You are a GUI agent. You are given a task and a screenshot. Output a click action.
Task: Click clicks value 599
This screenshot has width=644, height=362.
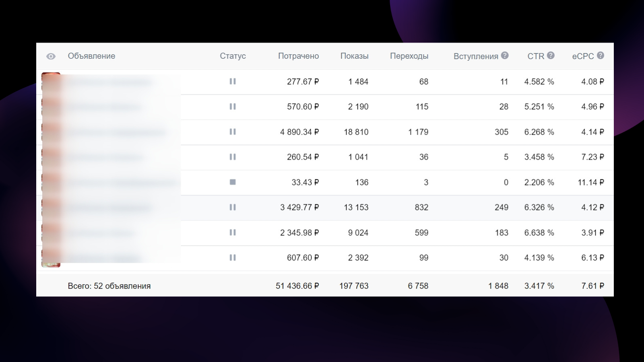pos(421,232)
